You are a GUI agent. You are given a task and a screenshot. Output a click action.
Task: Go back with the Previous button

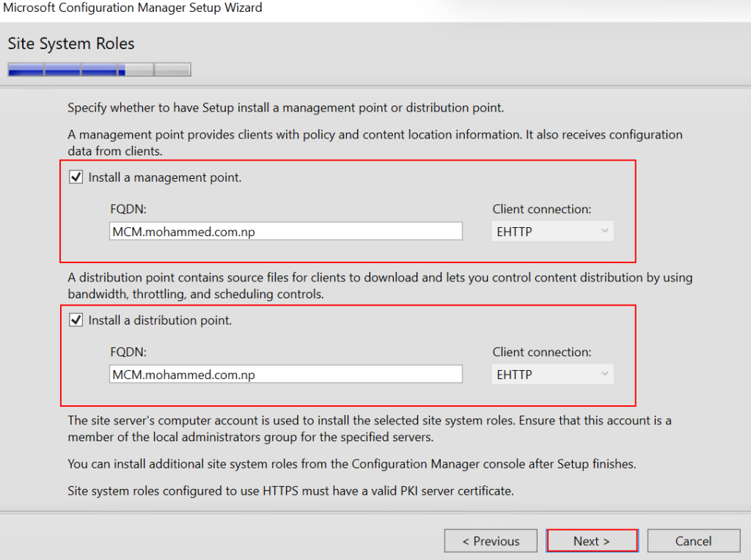click(x=491, y=541)
